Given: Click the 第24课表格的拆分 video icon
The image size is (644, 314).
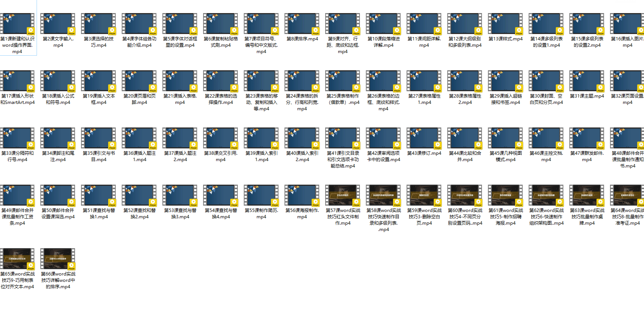Looking at the screenshot, I should (302, 81).
